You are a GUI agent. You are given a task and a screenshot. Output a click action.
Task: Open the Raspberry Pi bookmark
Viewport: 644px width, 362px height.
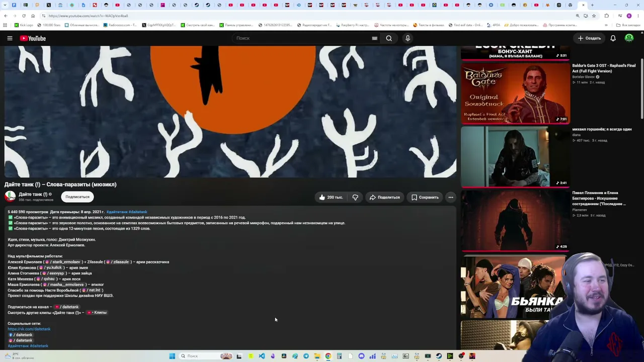click(352, 25)
